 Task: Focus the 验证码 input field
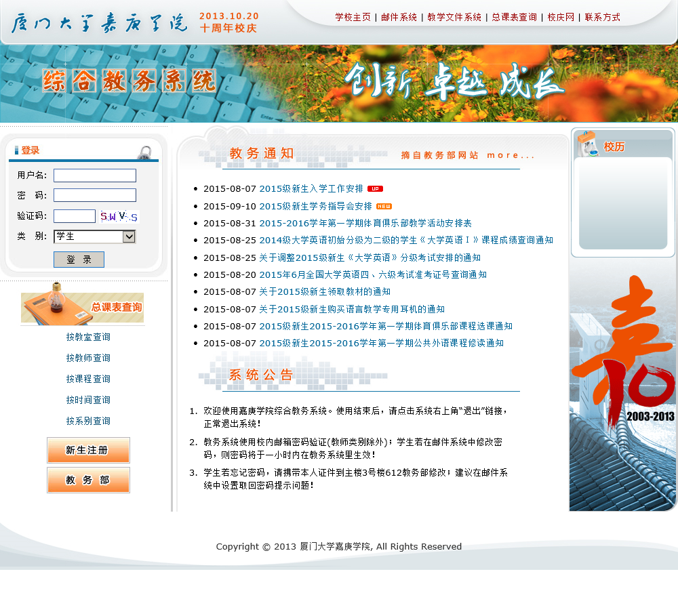[75, 216]
